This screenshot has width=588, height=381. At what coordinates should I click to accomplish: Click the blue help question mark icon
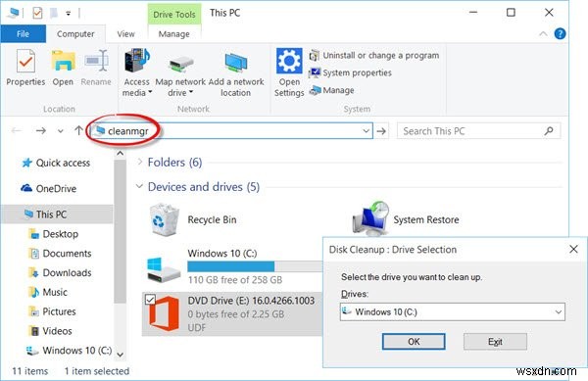tap(560, 33)
